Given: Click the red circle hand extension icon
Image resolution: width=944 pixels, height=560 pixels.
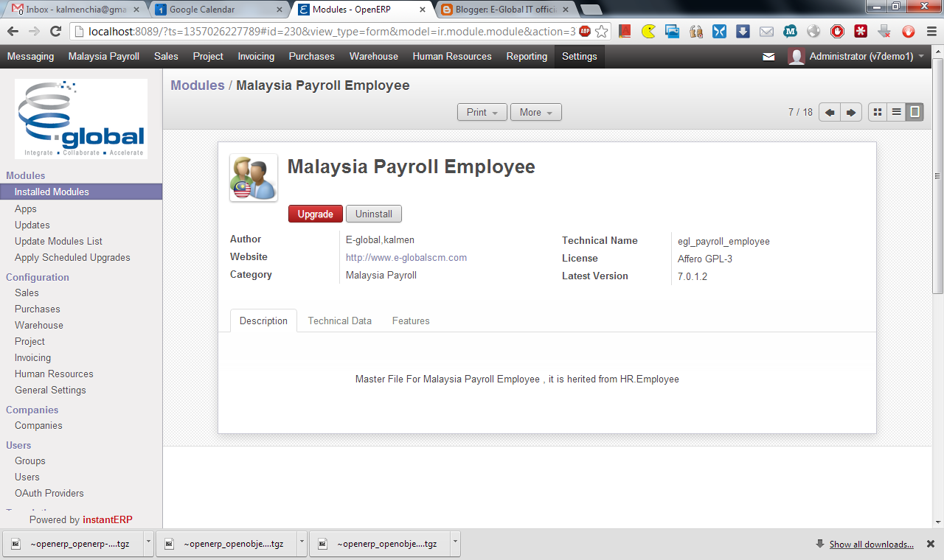Looking at the screenshot, I should click(x=909, y=32).
